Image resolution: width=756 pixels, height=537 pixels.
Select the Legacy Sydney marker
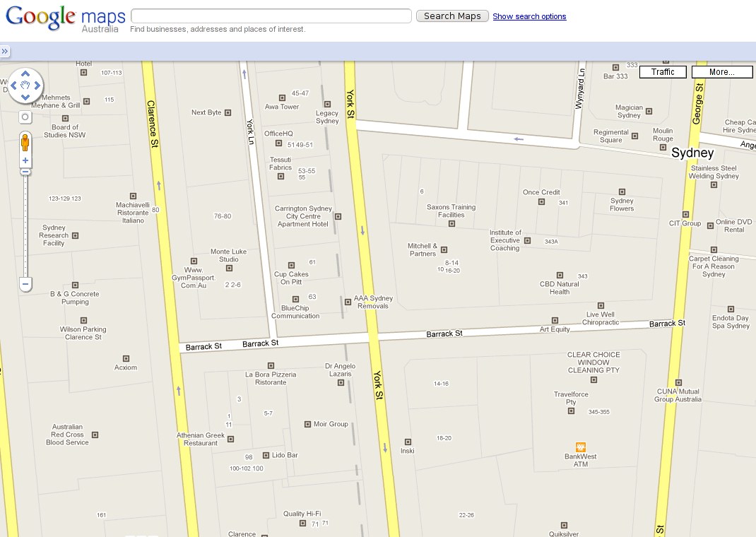point(327,104)
